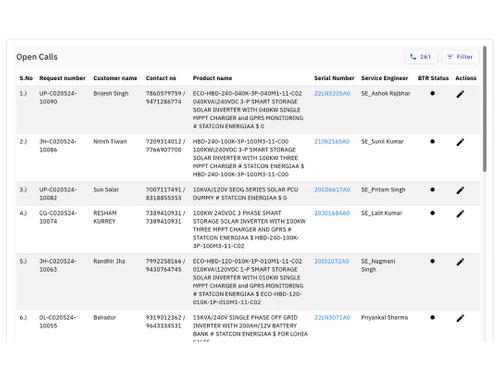Click engineer SE_Nagmani Singh
Image resolution: width=500 pixels, height=375 pixels.
point(378,265)
